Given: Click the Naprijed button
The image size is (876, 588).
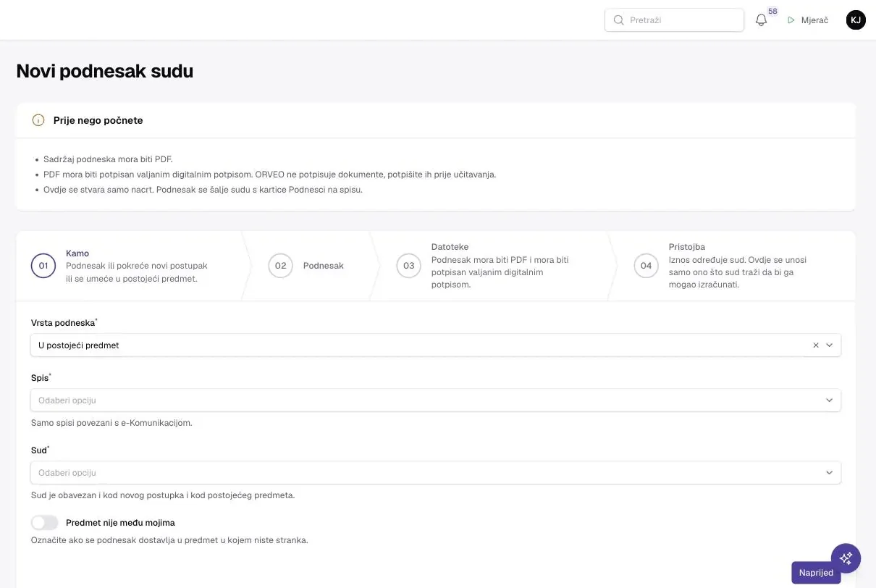Looking at the screenshot, I should point(816,573).
